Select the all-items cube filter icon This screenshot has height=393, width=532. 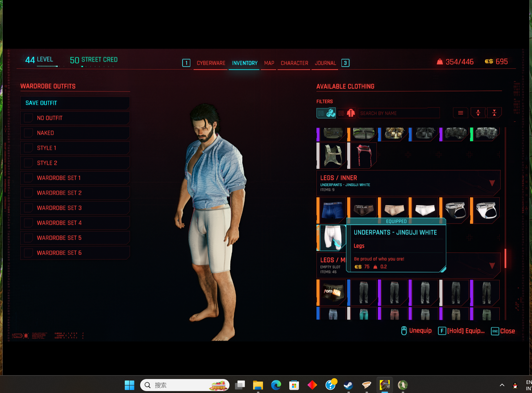click(326, 113)
